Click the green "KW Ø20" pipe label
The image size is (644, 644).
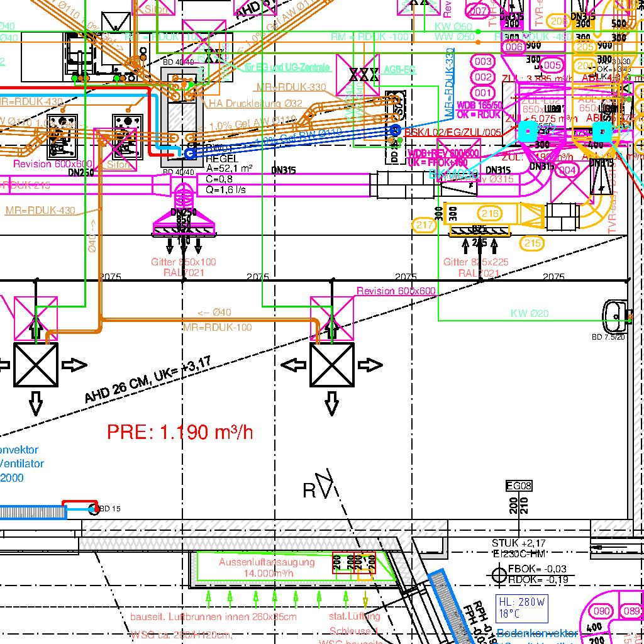click(530, 313)
